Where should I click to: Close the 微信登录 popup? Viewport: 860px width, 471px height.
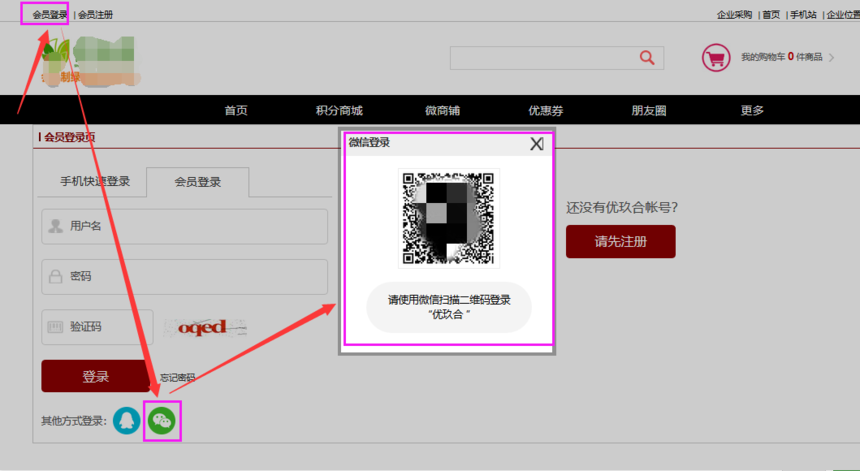pos(536,144)
